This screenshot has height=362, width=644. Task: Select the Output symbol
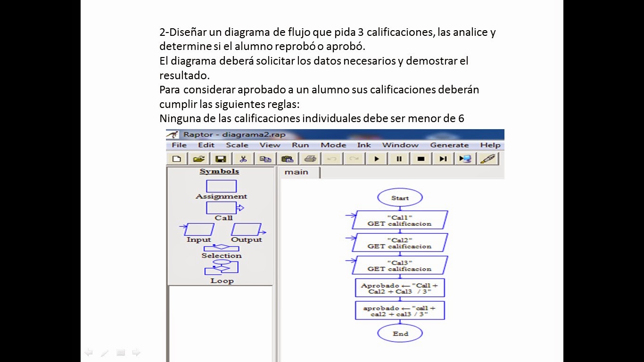246,230
